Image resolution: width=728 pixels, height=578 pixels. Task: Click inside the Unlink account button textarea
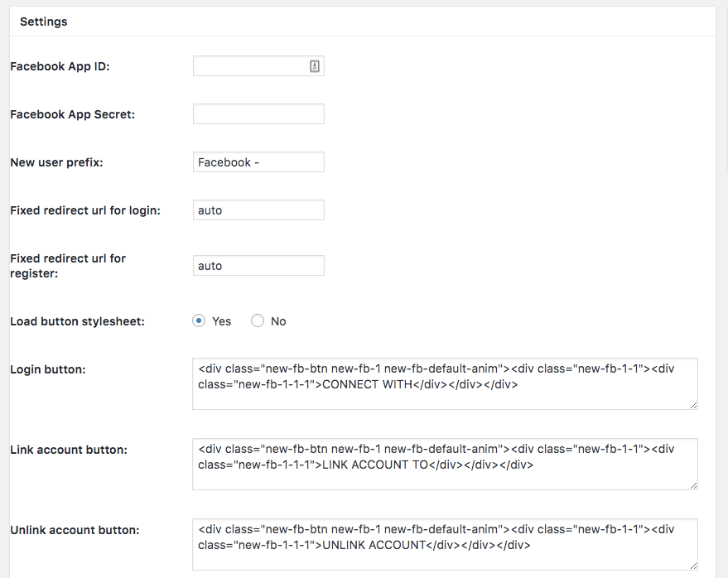445,545
